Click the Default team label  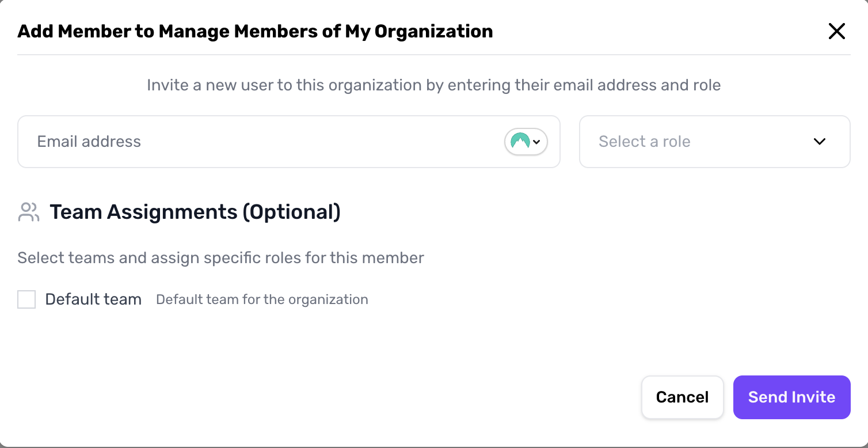93,299
